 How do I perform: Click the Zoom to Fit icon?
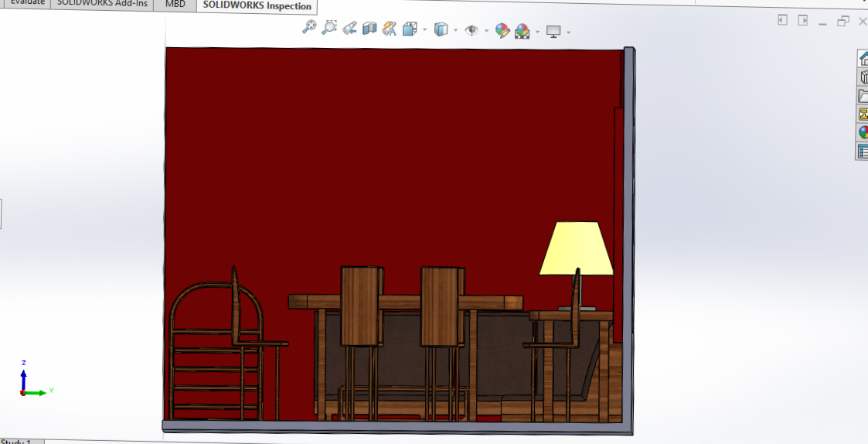click(x=309, y=26)
